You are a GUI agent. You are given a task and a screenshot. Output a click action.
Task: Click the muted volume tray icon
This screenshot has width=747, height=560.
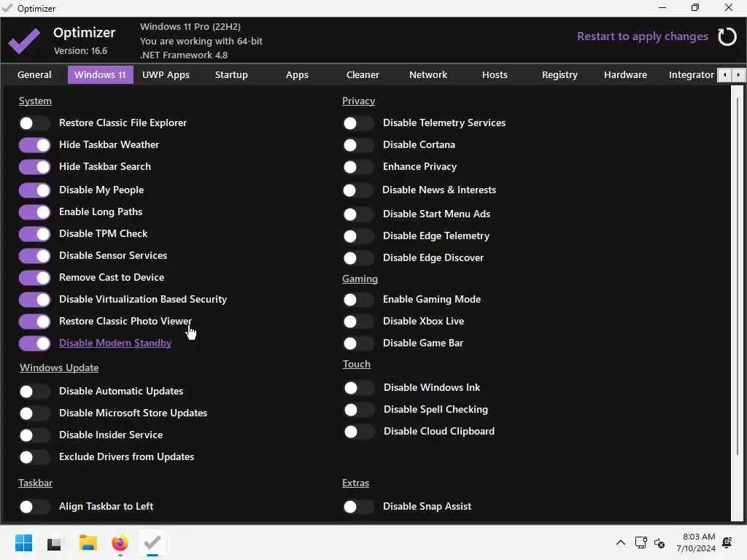(659, 542)
